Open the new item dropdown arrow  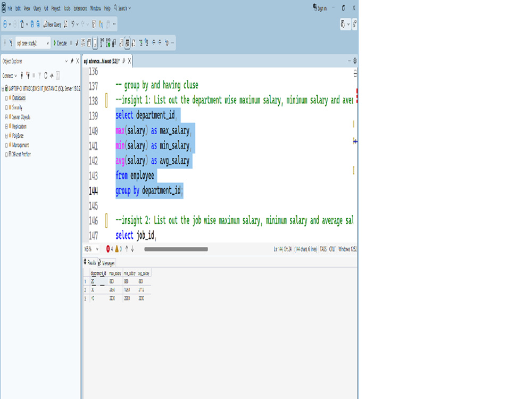point(27,24)
